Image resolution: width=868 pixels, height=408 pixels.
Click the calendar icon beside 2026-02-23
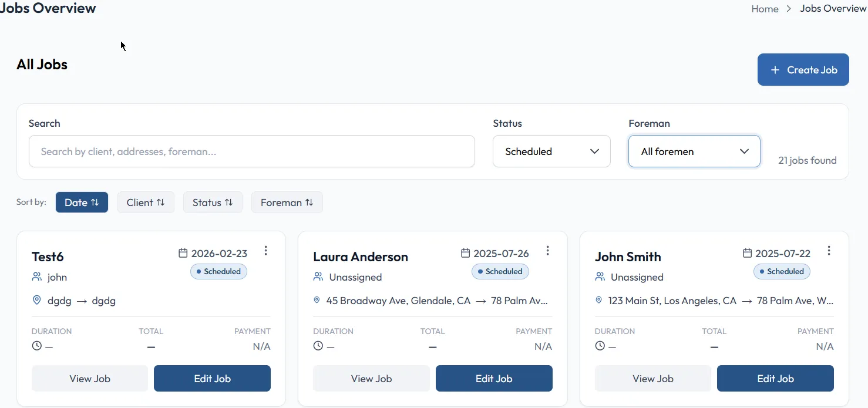click(x=183, y=253)
